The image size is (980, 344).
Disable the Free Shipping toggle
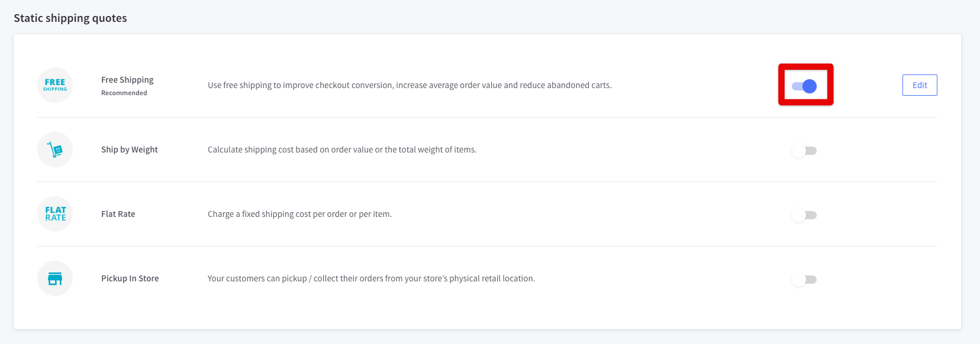[x=804, y=86]
